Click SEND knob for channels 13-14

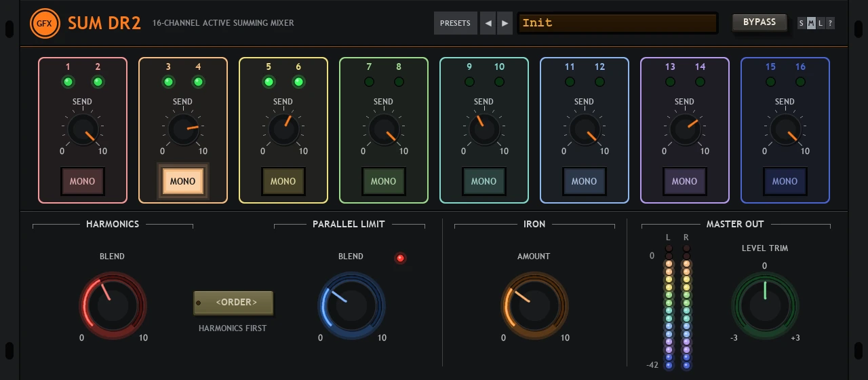[685, 129]
